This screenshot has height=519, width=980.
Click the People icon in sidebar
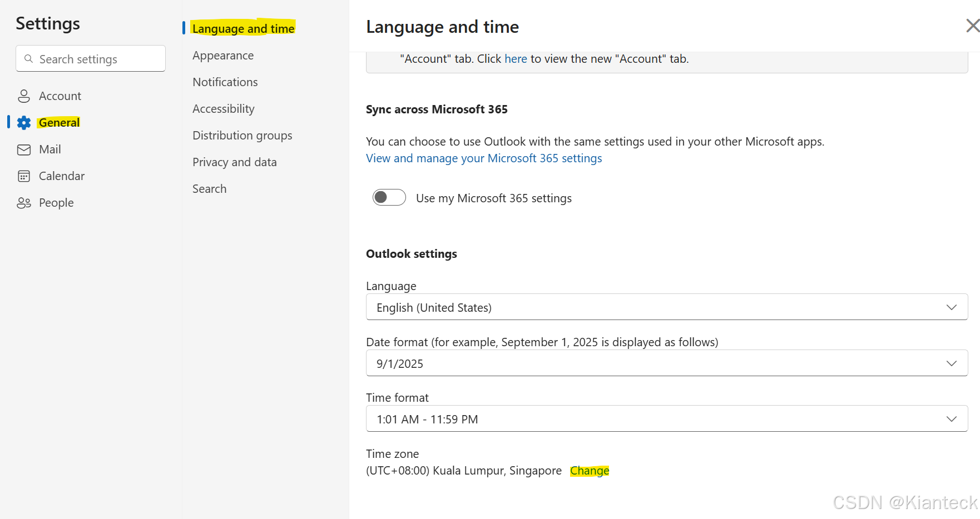[24, 203]
